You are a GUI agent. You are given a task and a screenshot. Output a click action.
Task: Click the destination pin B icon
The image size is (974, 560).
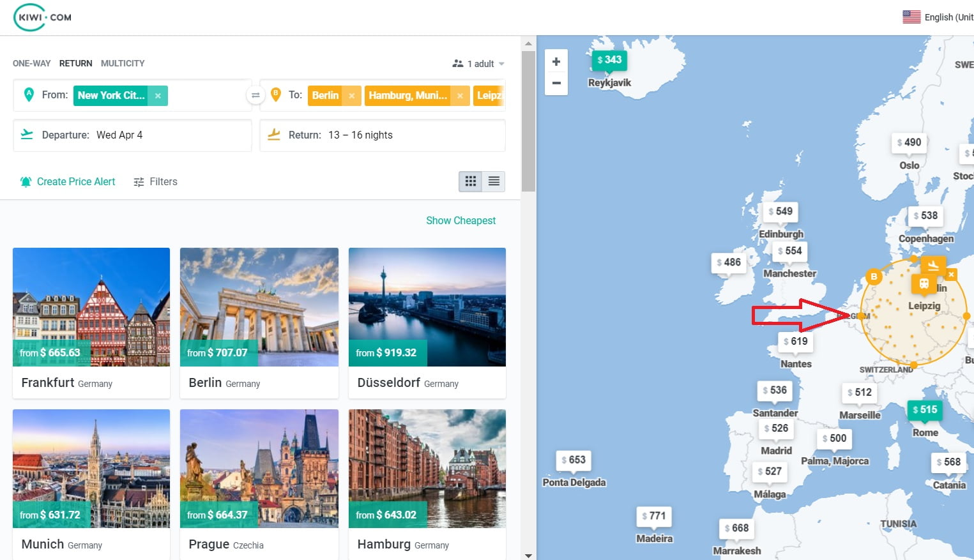point(276,95)
